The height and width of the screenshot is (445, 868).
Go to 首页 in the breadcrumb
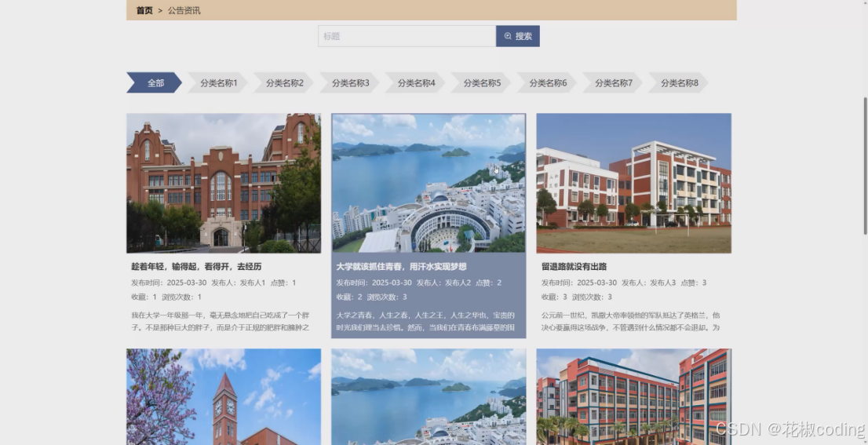point(144,10)
